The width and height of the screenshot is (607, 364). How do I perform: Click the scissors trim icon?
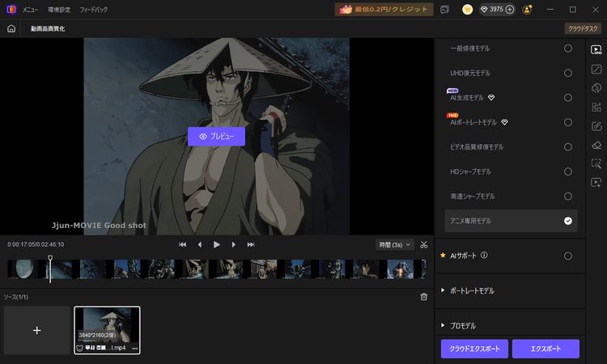coord(424,244)
